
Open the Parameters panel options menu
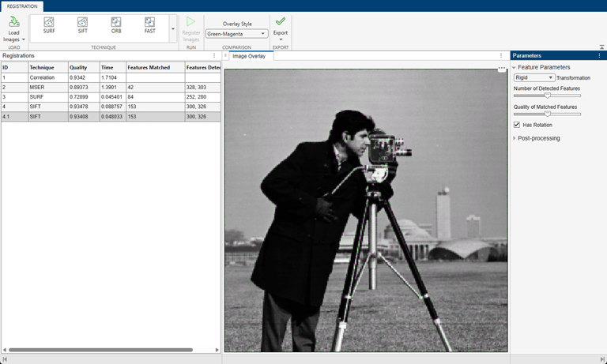(x=599, y=56)
